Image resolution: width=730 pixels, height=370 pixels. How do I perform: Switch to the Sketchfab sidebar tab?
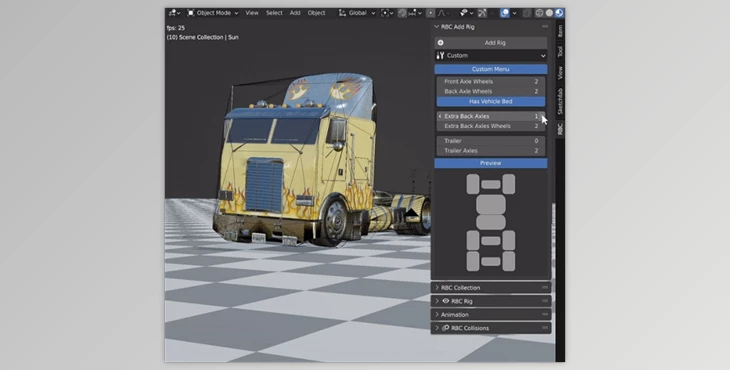coord(560,101)
